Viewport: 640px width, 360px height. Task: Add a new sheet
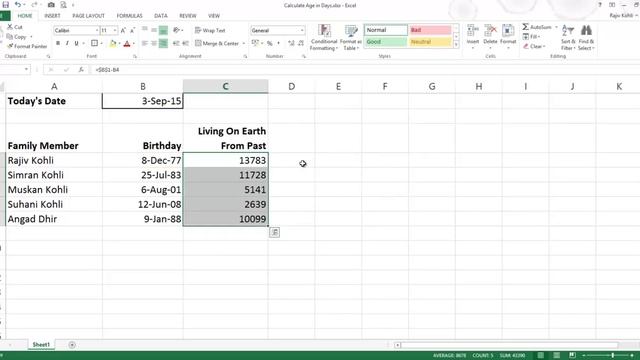pos(72,345)
